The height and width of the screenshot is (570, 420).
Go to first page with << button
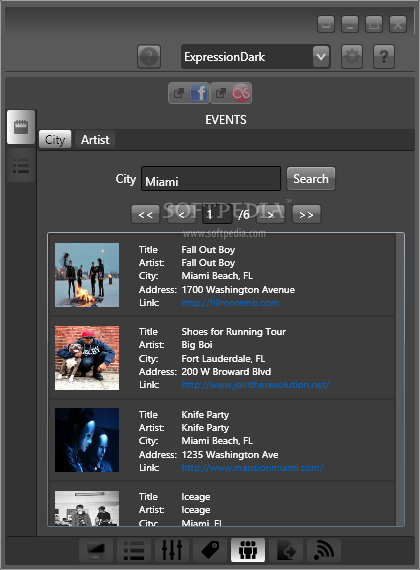[145, 214]
